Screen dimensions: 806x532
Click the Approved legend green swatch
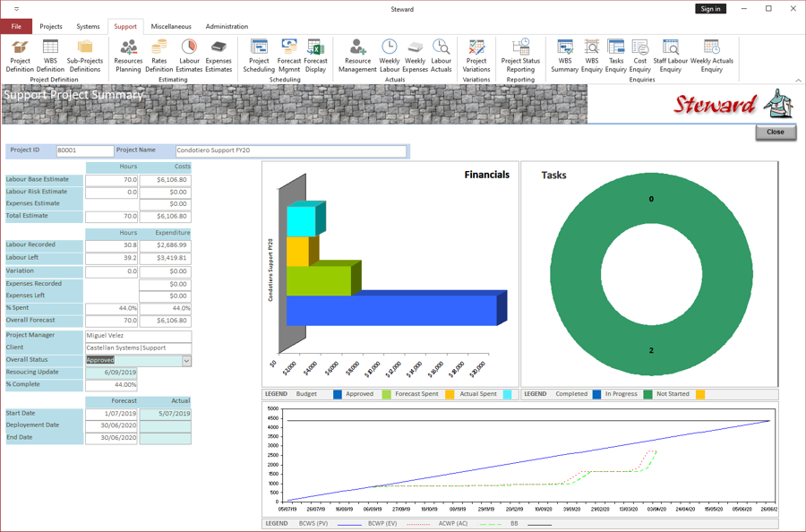click(x=387, y=395)
